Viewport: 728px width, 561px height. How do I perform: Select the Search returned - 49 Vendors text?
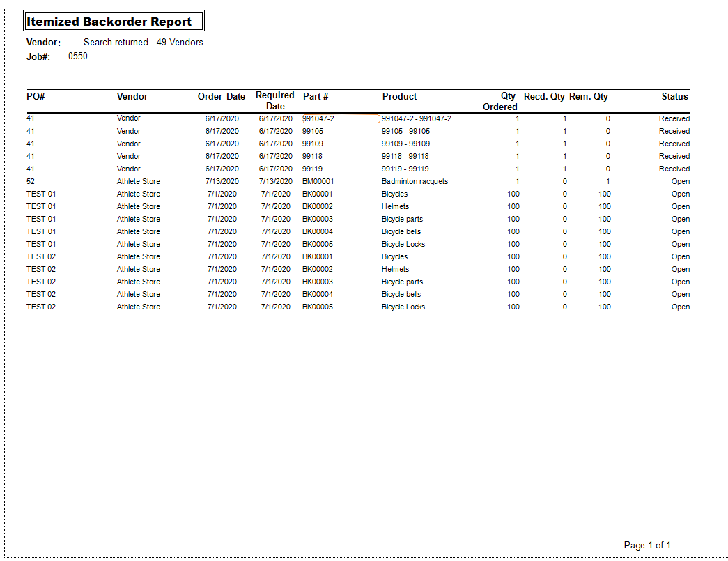click(143, 43)
